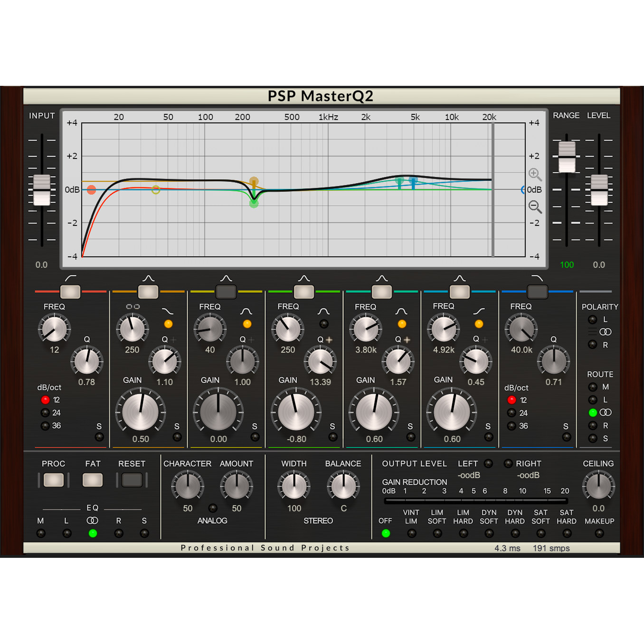644x644 pixels.
Task: Click the zoom out magnifier icon
Action: [x=534, y=206]
